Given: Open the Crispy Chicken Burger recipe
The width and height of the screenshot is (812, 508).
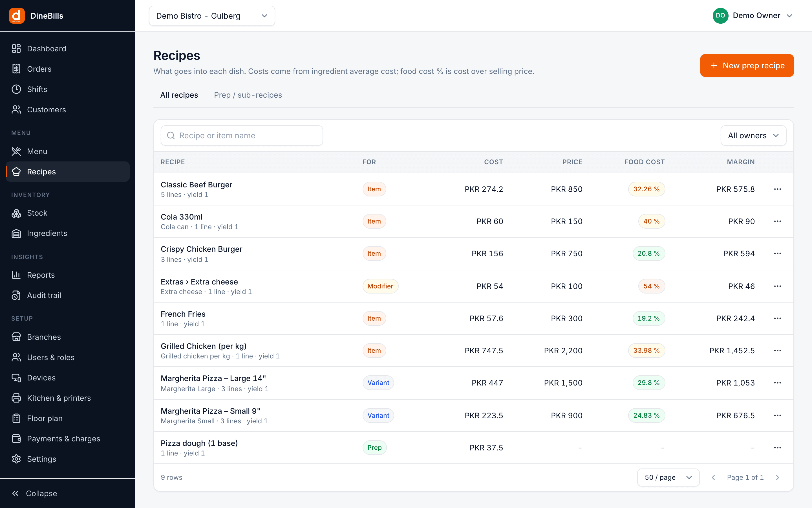Looking at the screenshot, I should (x=201, y=249).
